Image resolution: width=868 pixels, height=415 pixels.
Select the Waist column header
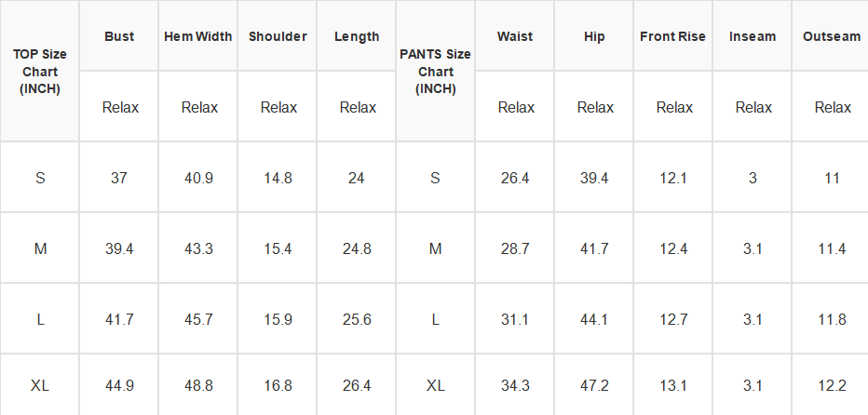pyautogui.click(x=515, y=36)
